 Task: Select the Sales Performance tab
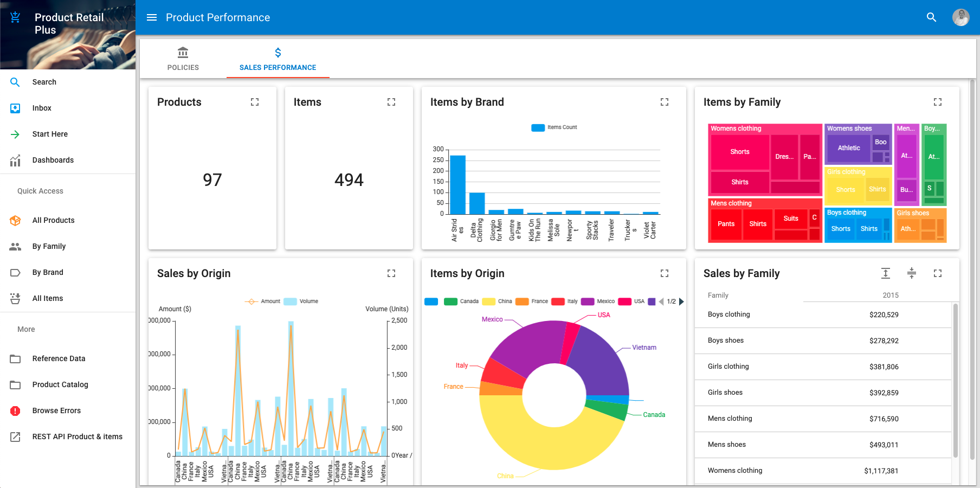click(278, 59)
